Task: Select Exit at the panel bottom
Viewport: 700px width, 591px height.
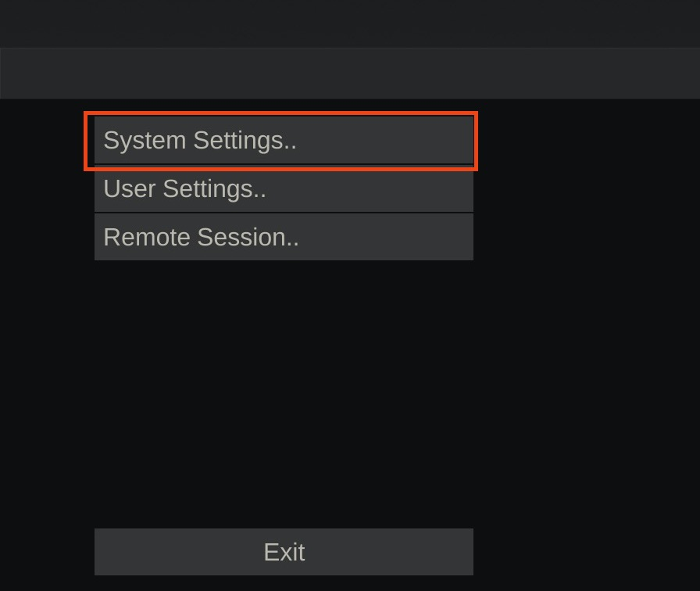Action: (284, 552)
